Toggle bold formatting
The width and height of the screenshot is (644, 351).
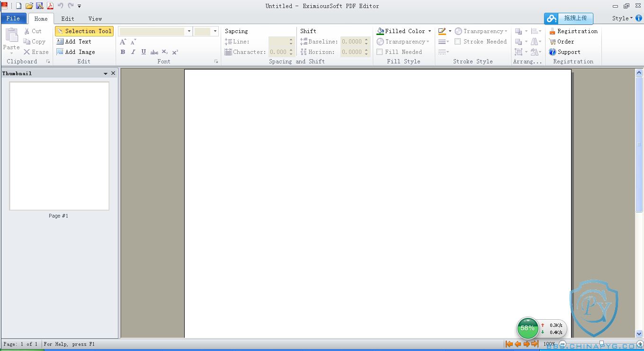123,52
